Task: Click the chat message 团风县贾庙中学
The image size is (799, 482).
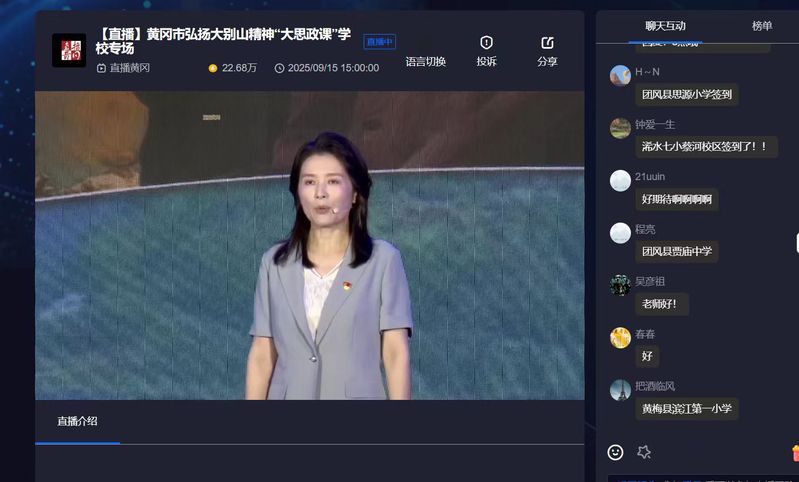Action: pyautogui.click(x=676, y=251)
